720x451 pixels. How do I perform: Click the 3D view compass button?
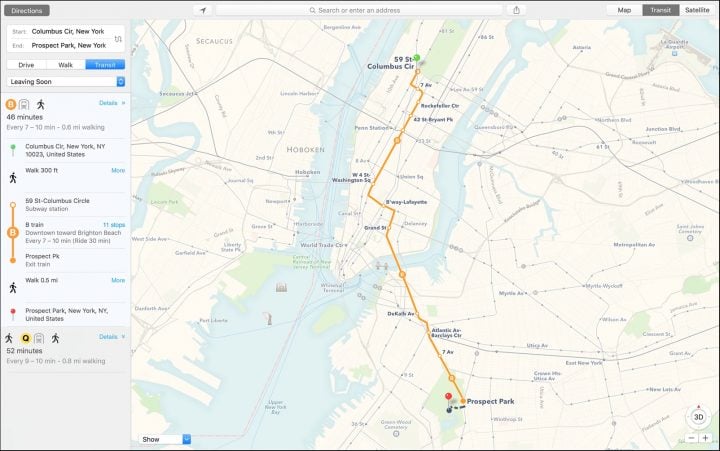[x=698, y=417]
